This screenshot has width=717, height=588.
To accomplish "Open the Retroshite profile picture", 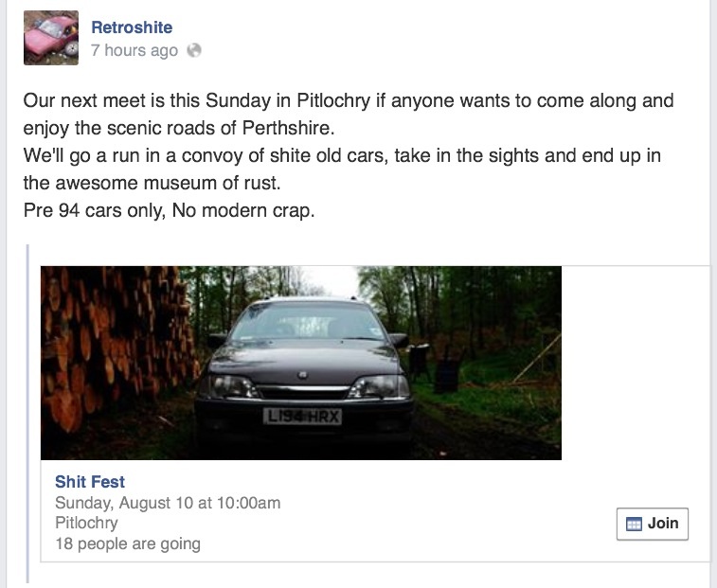I will pyautogui.click(x=51, y=38).
